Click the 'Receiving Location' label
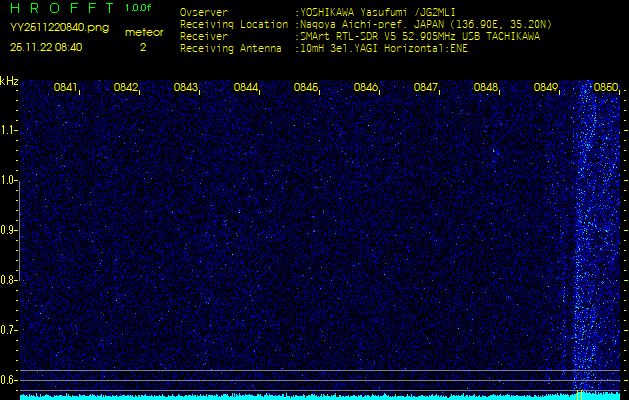 (x=234, y=24)
